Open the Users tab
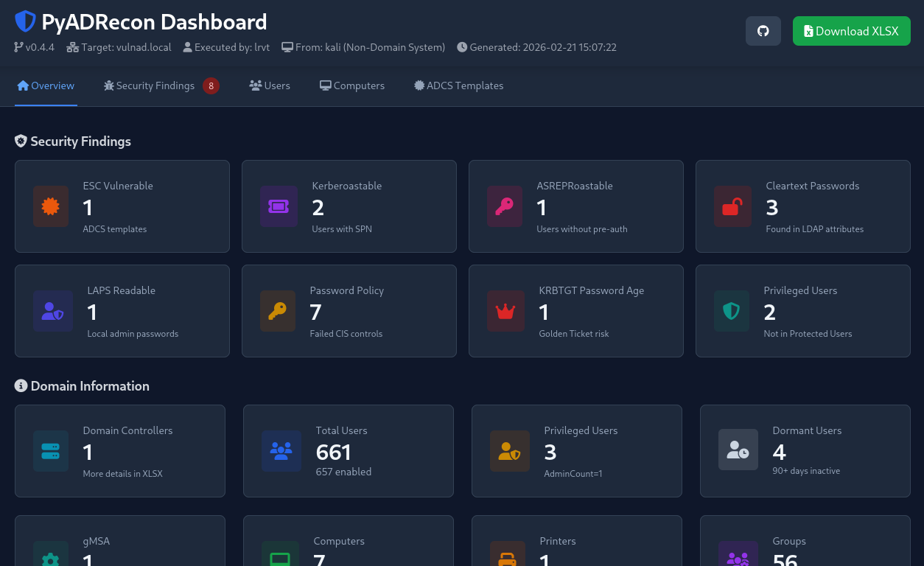The image size is (924, 566). click(x=270, y=85)
